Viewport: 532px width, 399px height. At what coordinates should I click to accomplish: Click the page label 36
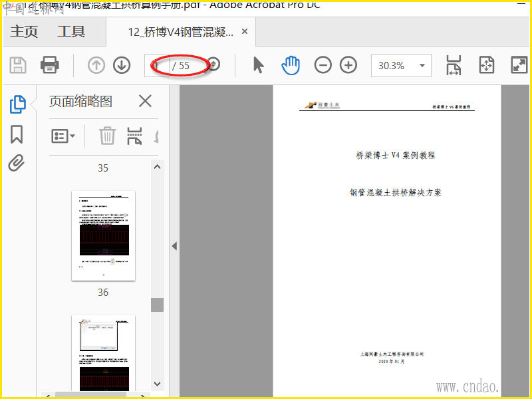coord(103,292)
